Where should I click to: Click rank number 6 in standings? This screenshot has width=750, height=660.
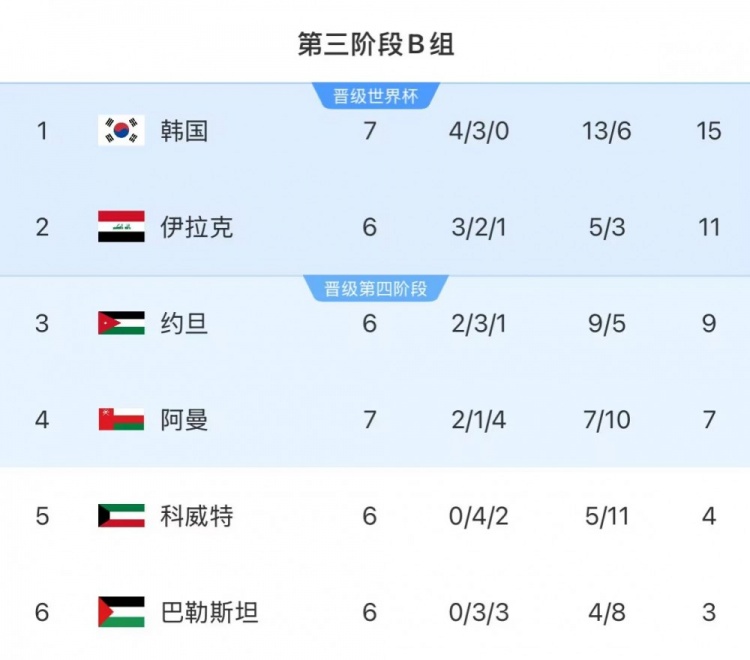click(42, 612)
